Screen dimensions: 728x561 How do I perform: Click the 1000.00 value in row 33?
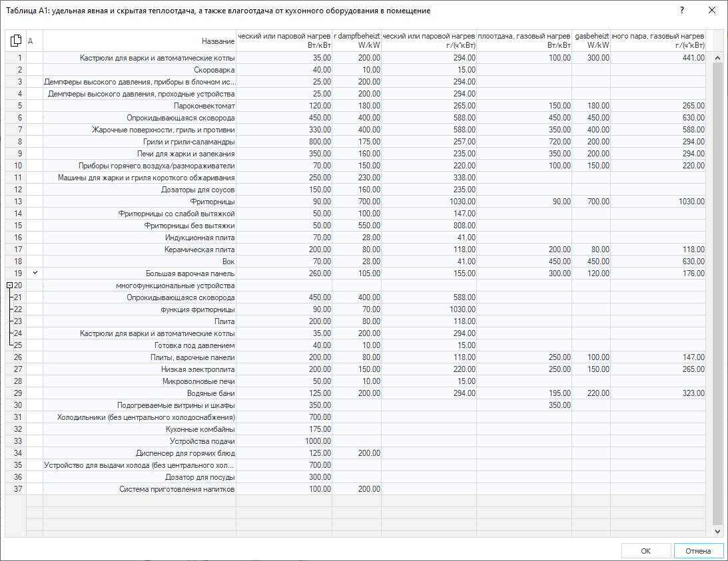tap(284, 441)
